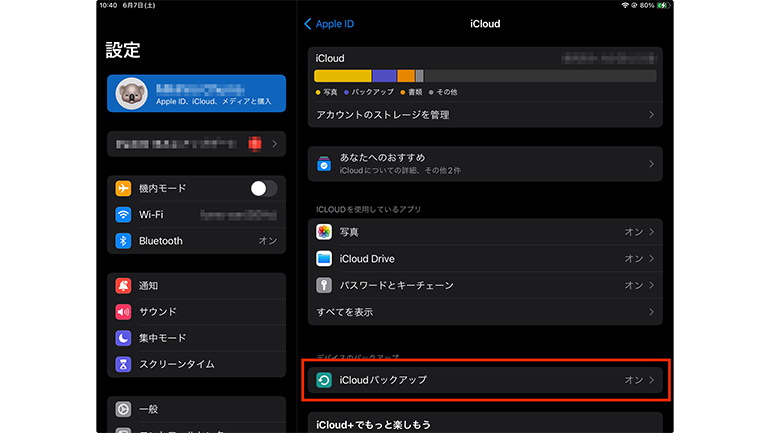This screenshot has height=433, width=770.
Task: Open パスワードとキーチェーン row chevron
Action: [652, 285]
